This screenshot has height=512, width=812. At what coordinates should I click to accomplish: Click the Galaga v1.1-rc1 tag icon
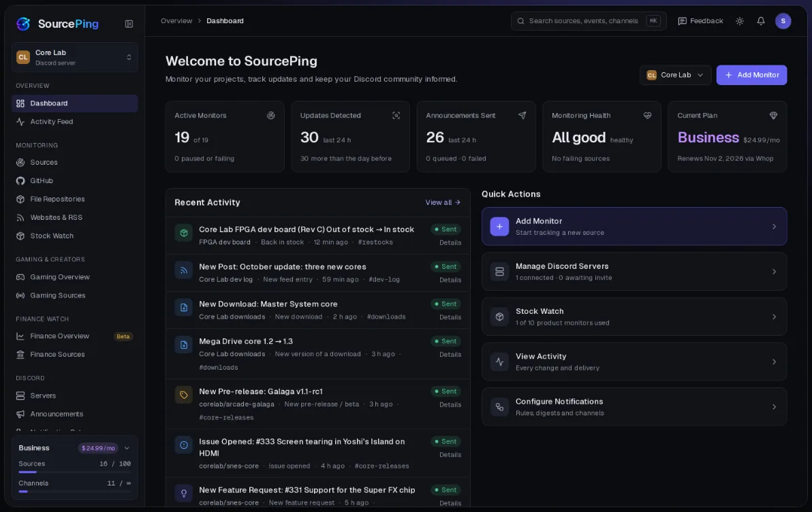click(184, 395)
